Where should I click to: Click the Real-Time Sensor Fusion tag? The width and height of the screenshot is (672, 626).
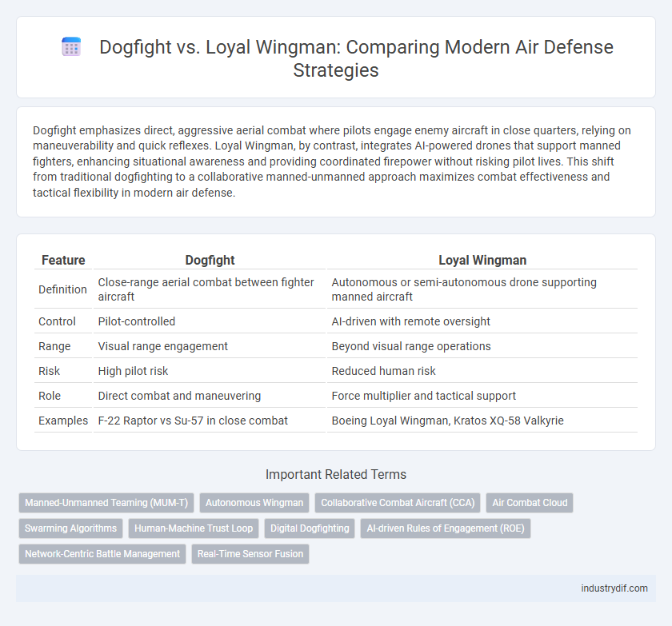point(250,553)
